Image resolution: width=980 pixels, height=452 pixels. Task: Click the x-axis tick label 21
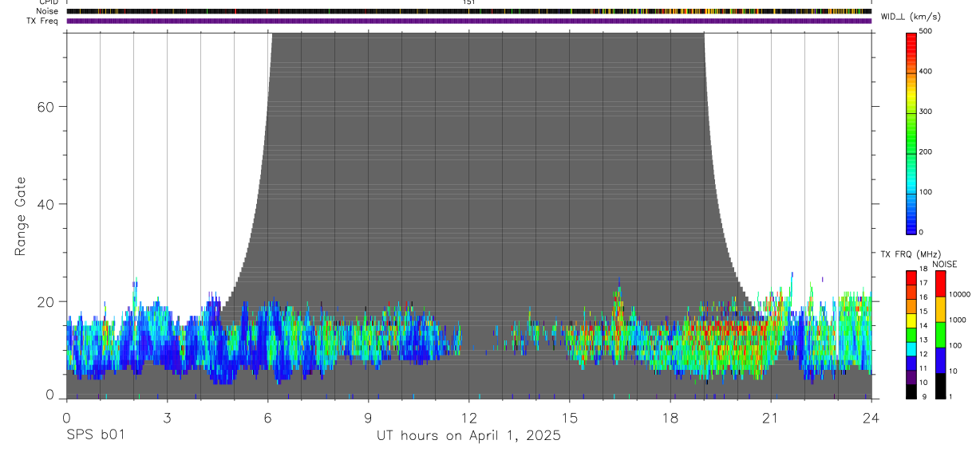771,417
